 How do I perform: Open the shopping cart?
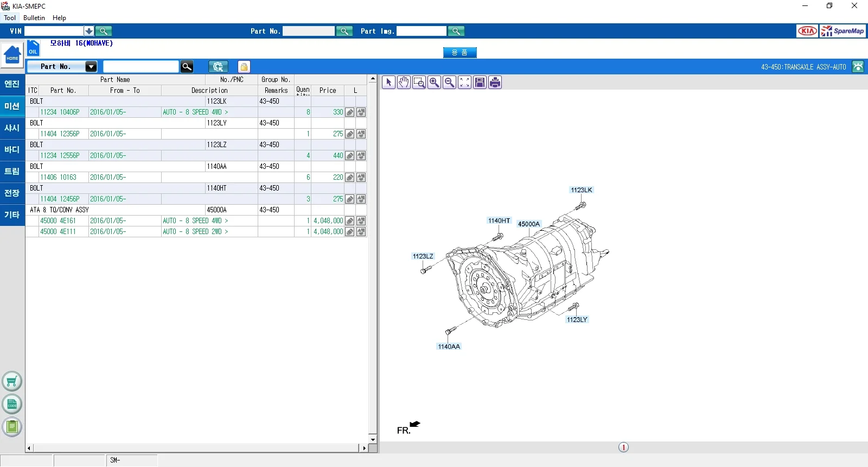[x=12, y=381]
